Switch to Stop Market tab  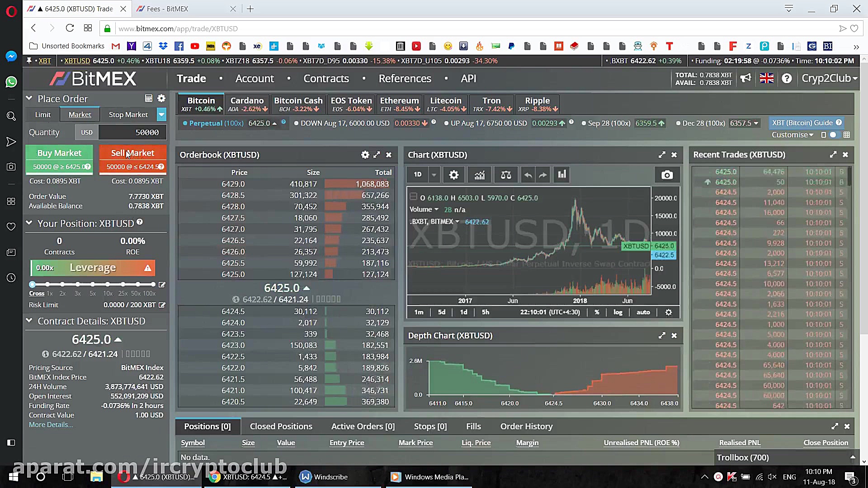[x=128, y=115]
